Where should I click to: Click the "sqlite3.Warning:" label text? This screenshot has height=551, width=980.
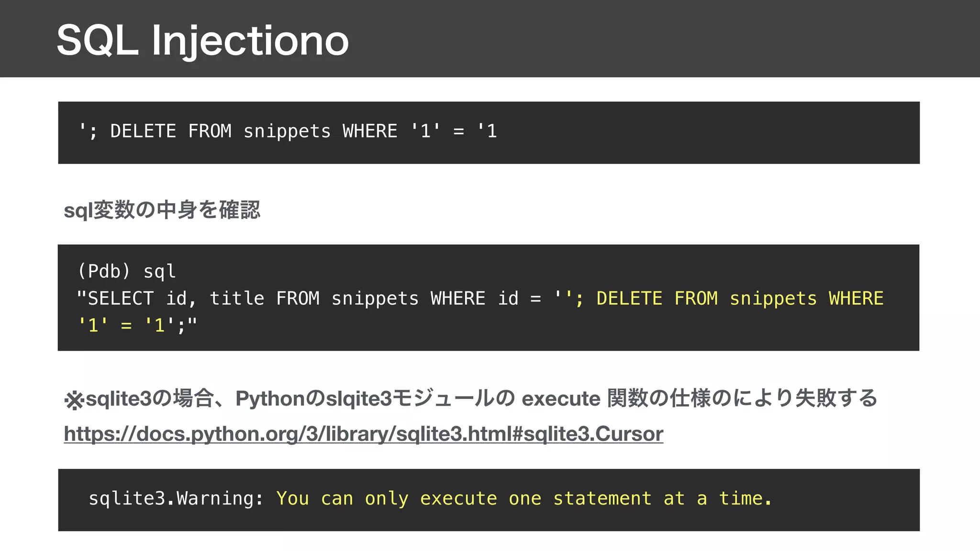pos(176,499)
